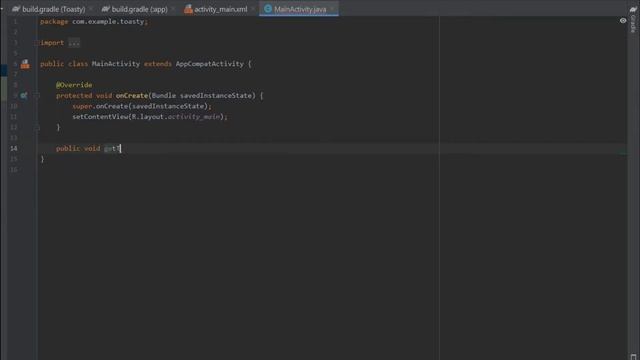Image resolution: width=640 pixels, height=360 pixels.
Task: Click the extends keyword
Action: click(x=158, y=64)
